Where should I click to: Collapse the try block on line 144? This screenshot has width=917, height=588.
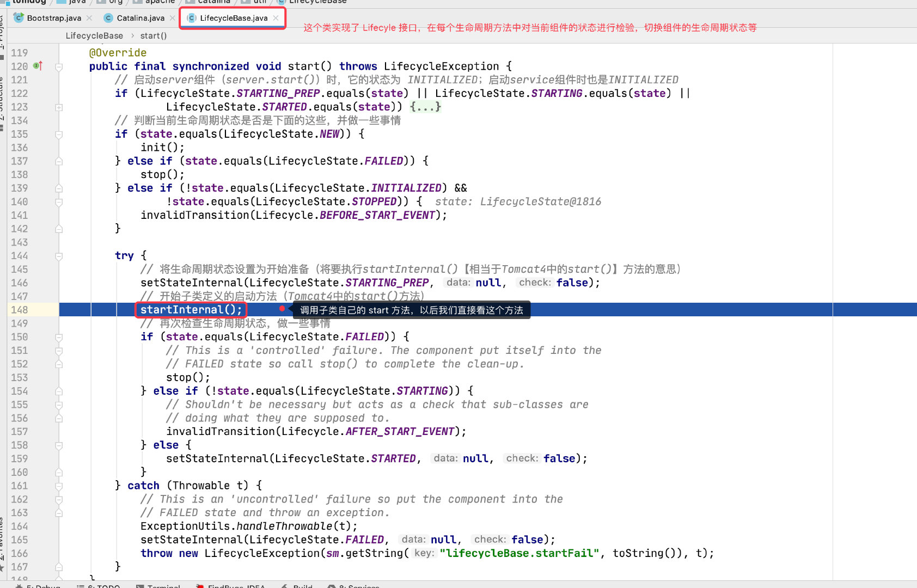point(59,256)
